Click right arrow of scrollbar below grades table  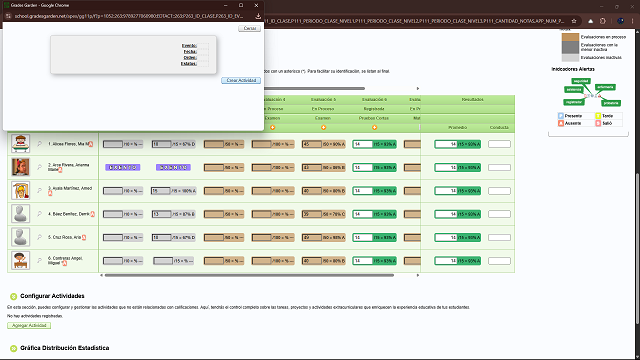tap(418, 276)
